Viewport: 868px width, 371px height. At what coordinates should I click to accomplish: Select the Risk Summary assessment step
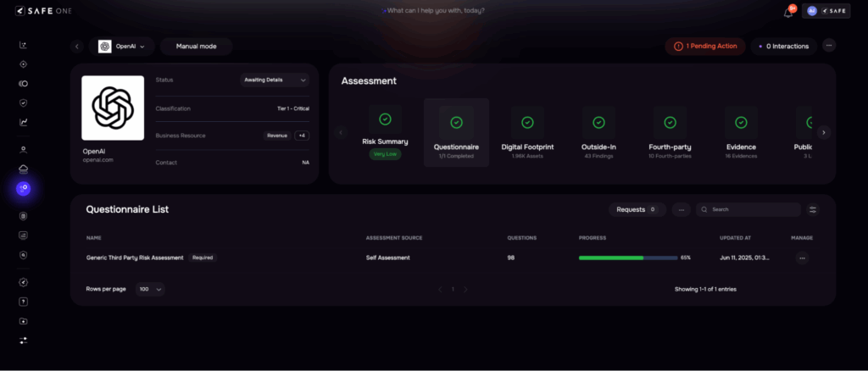(x=386, y=133)
